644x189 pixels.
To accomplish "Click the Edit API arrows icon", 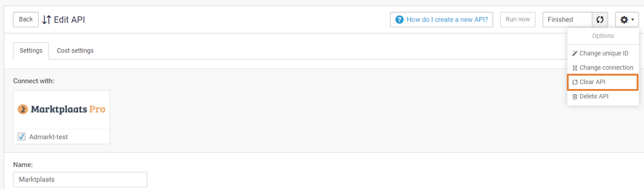I will [46, 19].
